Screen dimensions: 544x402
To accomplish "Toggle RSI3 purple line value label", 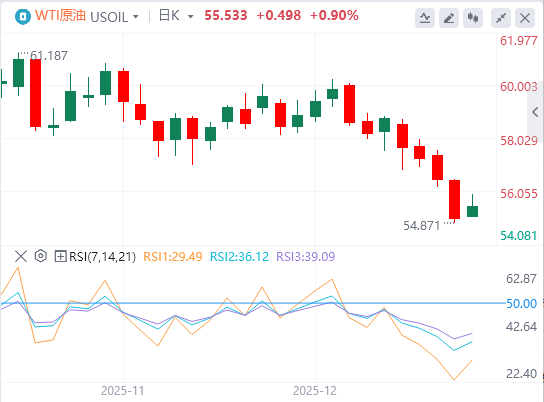I will pos(306,257).
